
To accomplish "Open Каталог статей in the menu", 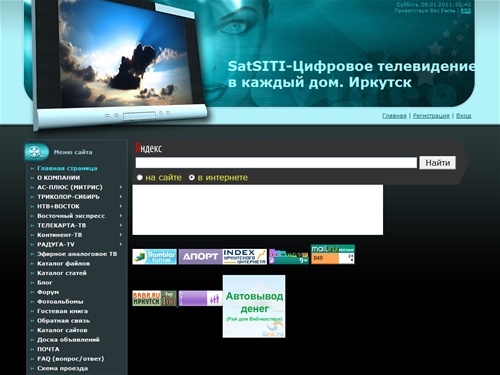I will (x=62, y=273).
